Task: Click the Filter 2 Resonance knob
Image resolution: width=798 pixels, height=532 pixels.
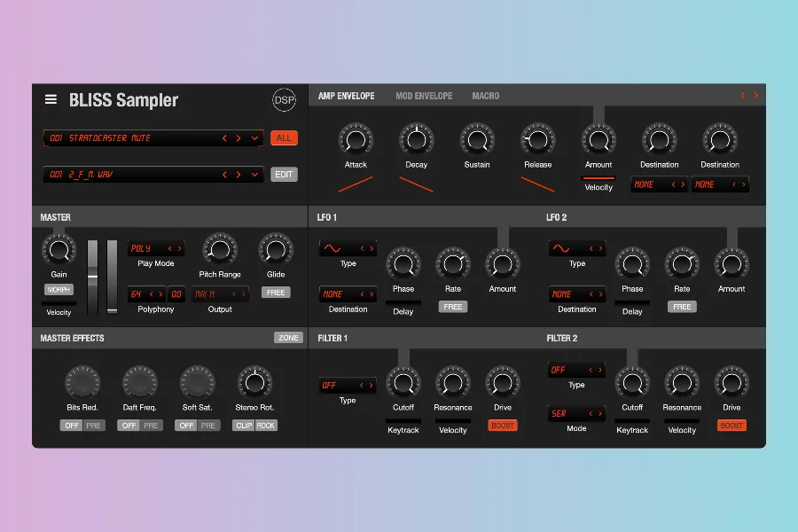Action: (x=682, y=383)
